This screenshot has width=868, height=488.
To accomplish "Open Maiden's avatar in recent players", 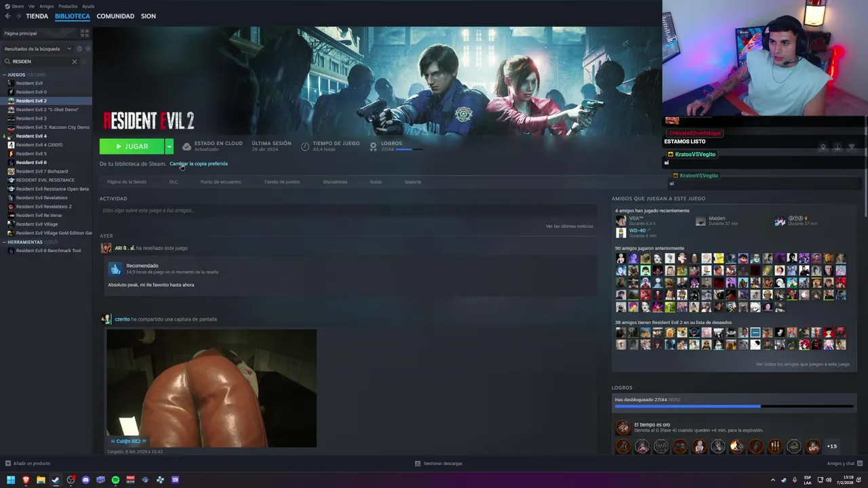I will tap(701, 221).
